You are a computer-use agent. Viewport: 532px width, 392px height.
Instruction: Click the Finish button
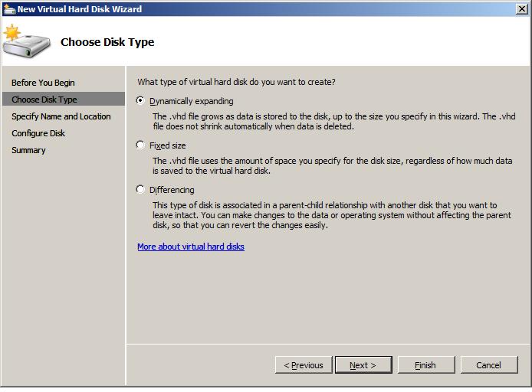(x=425, y=365)
